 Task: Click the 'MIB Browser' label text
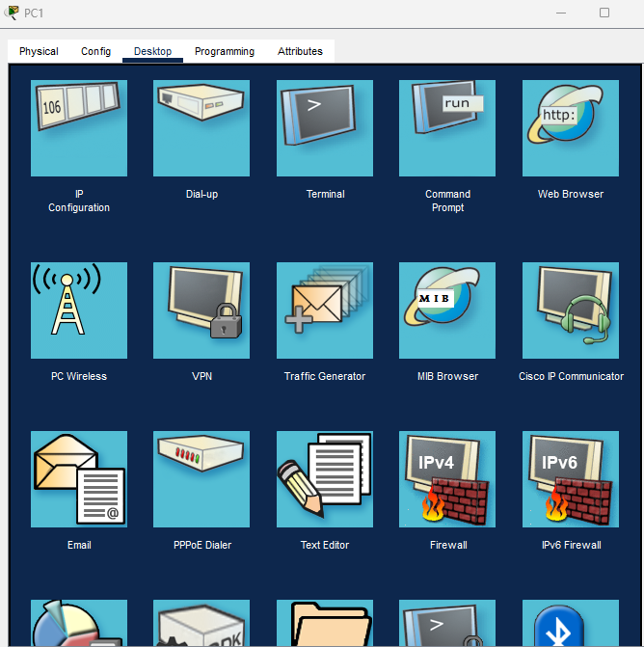point(447,376)
